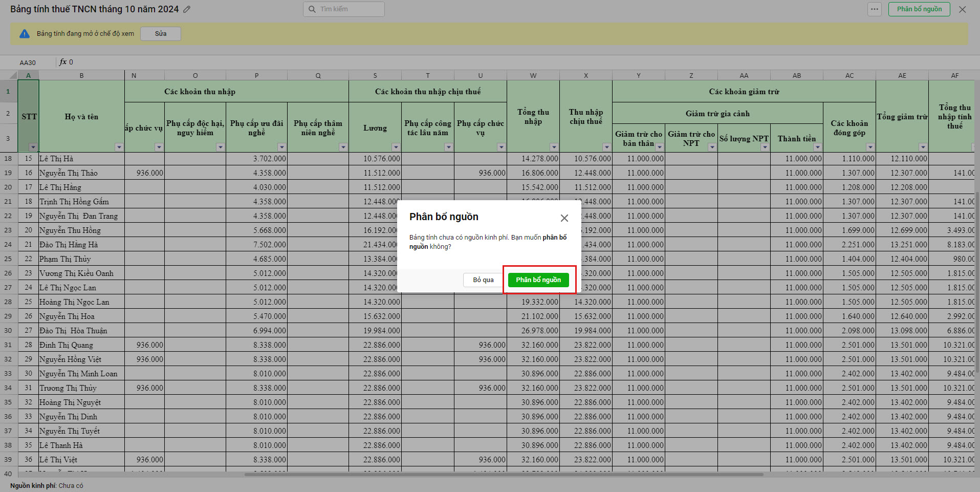The image size is (980, 492).
Task: Click the blue warning info icon
Action: tap(24, 34)
